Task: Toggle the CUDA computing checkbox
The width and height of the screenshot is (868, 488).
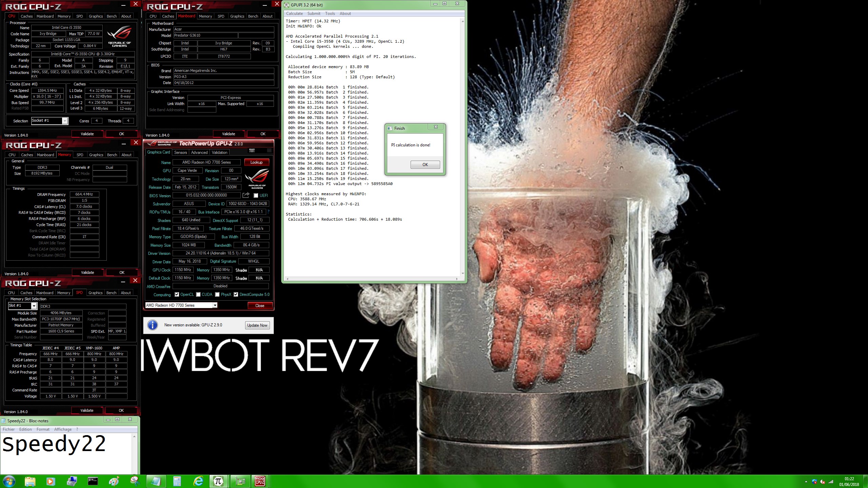Action: (x=198, y=294)
